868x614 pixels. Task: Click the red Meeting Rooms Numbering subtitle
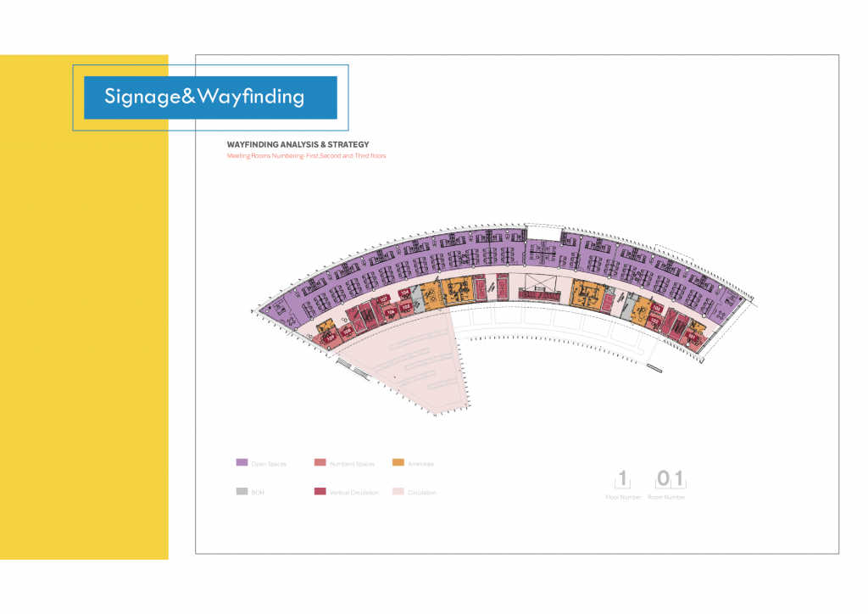pyautogui.click(x=306, y=156)
